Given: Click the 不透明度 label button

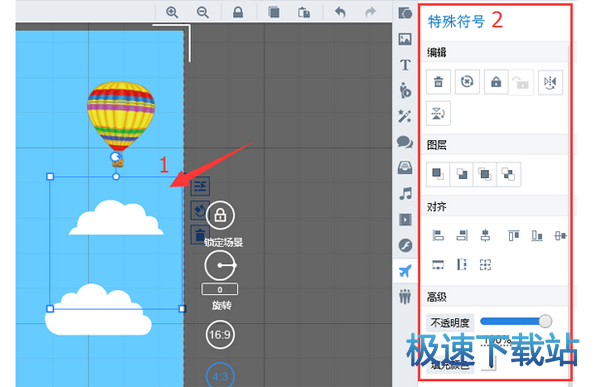Looking at the screenshot, I should 450,323.
